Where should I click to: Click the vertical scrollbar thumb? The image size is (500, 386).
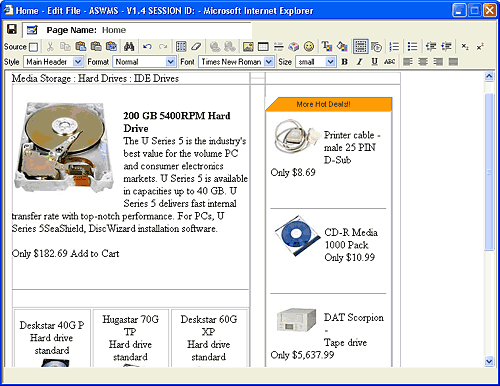489,172
